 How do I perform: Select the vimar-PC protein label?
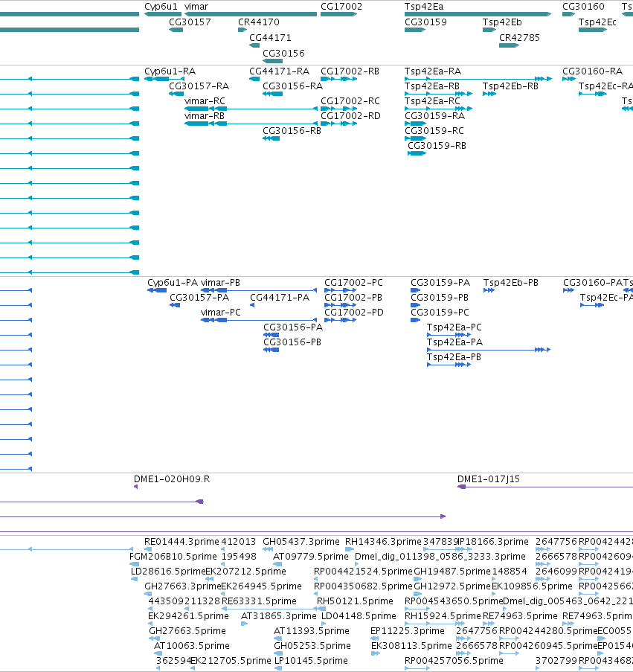point(221,313)
